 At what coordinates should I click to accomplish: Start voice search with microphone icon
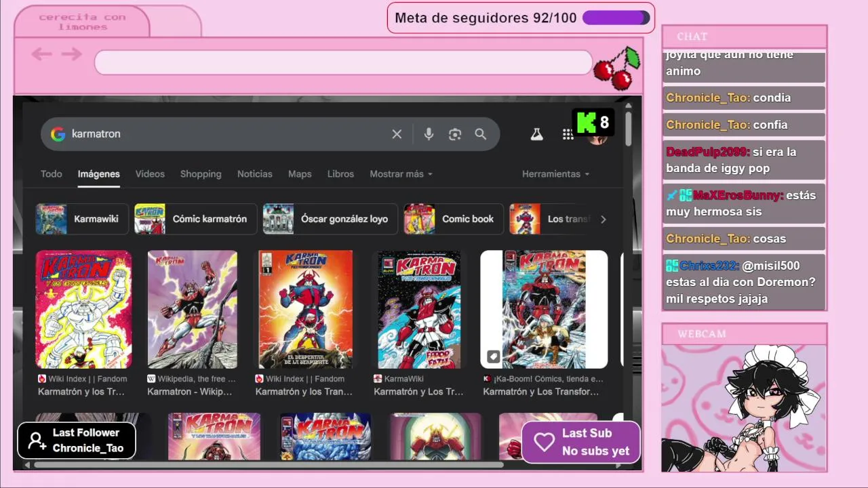click(429, 134)
